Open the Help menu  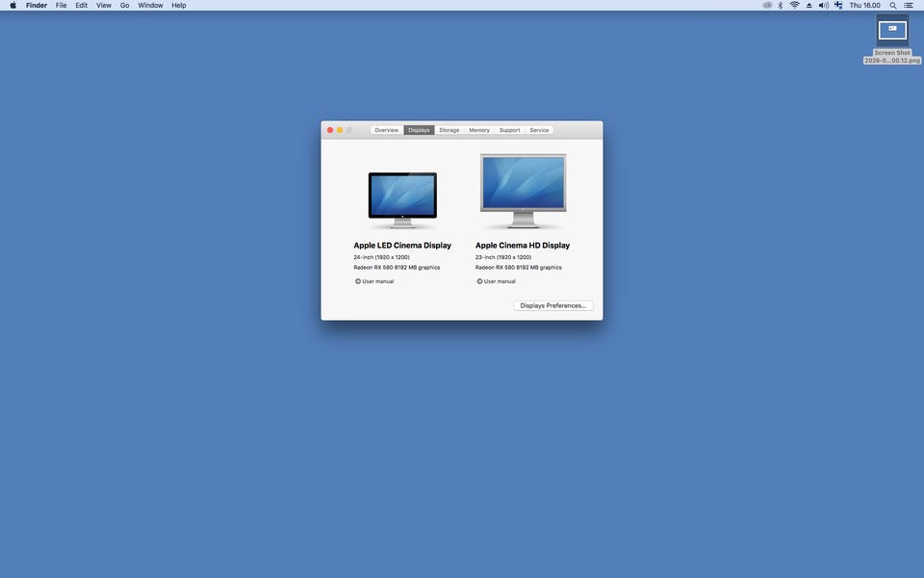pos(179,6)
